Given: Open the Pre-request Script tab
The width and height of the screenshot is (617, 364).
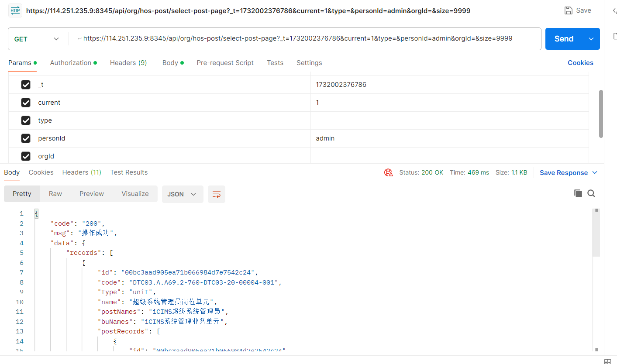Looking at the screenshot, I should click(225, 63).
